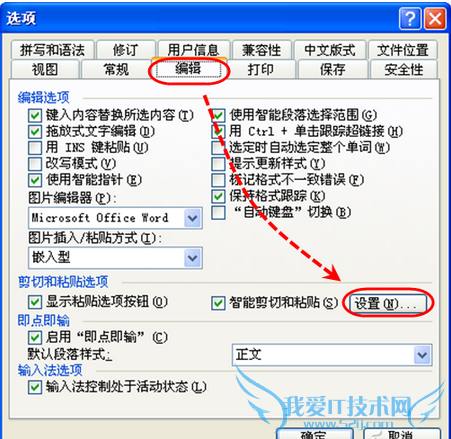Toggle 显示粘贴选项按钮 checkbox

[35, 302]
